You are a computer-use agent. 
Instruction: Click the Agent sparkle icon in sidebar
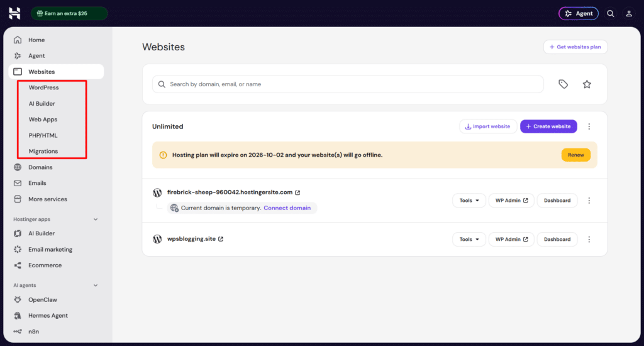point(18,55)
